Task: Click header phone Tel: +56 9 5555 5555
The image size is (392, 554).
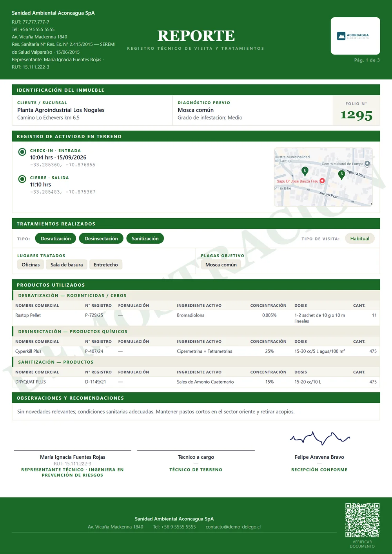Action: click(33, 30)
